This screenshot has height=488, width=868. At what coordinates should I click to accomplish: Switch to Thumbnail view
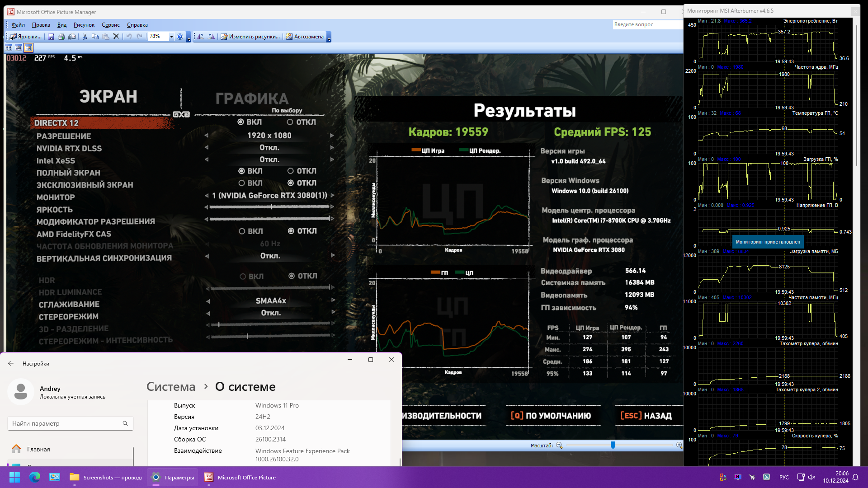coord(9,48)
